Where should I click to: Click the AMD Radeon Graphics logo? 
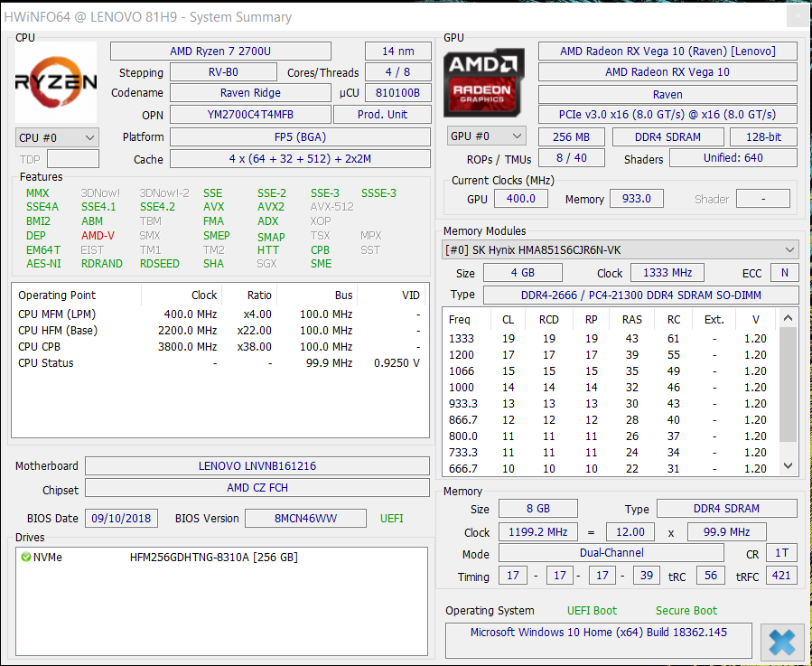coord(484,83)
